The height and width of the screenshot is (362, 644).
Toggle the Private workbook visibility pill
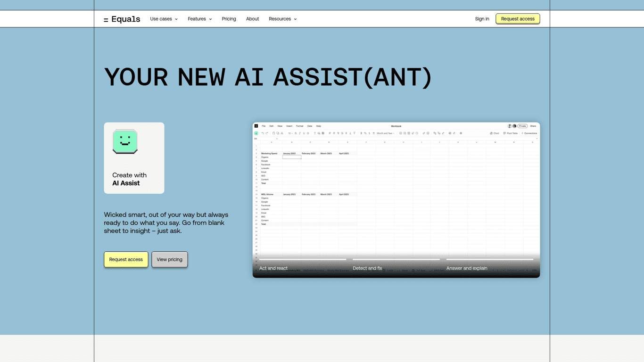522,126
